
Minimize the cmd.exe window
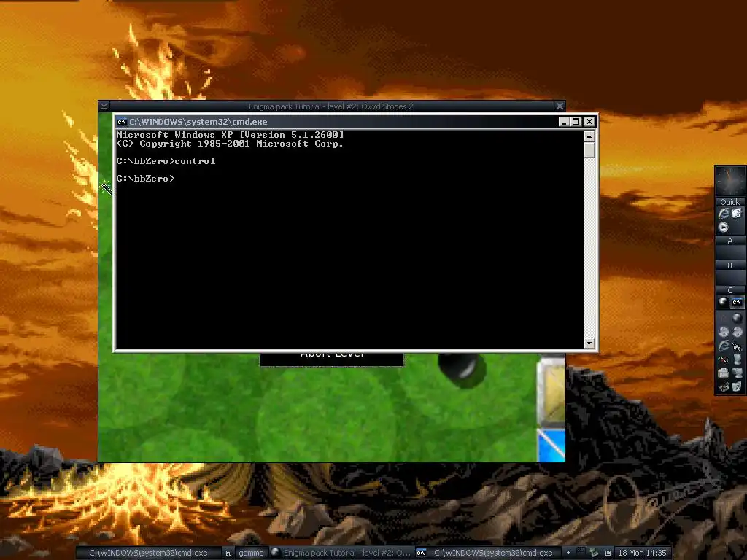[x=564, y=122]
